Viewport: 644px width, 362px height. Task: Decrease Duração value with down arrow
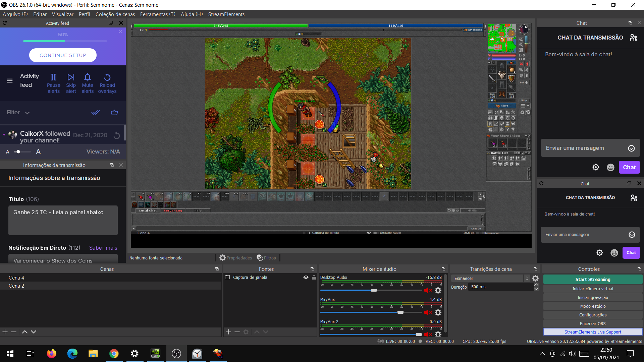click(536, 289)
